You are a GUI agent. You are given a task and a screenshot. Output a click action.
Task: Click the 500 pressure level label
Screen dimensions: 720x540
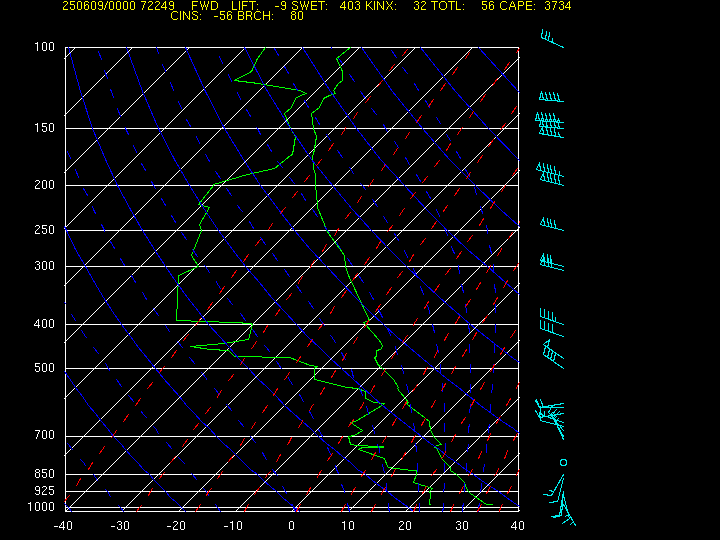point(45,368)
